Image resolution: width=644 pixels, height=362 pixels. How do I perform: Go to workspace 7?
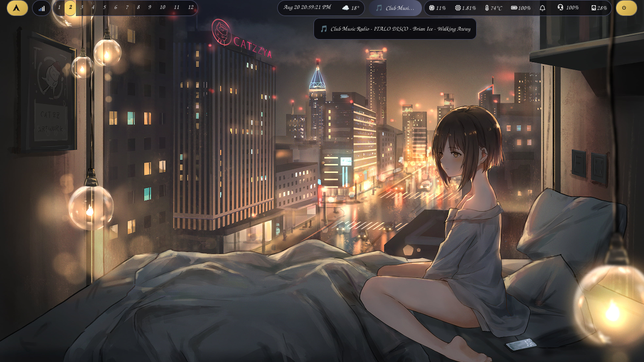[127, 8]
